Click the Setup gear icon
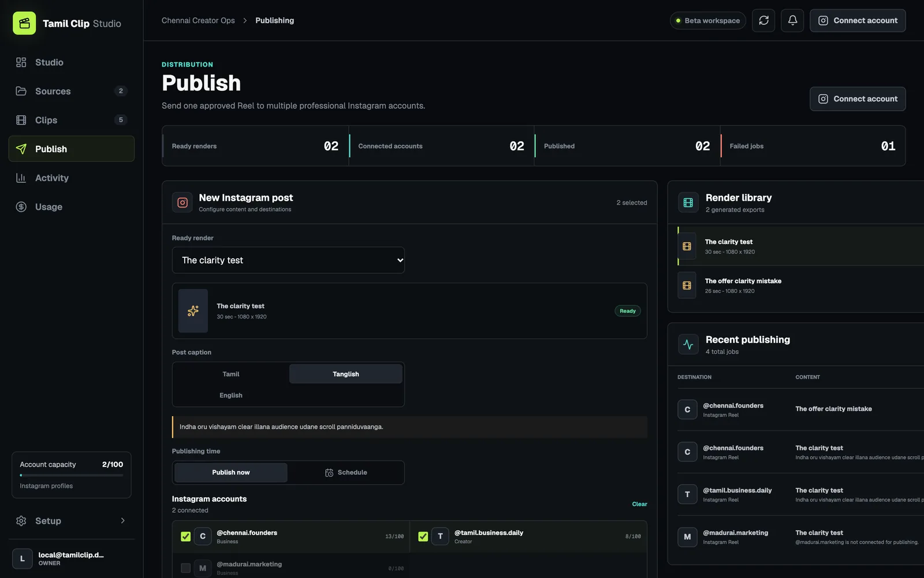The width and height of the screenshot is (924, 578). 21,521
